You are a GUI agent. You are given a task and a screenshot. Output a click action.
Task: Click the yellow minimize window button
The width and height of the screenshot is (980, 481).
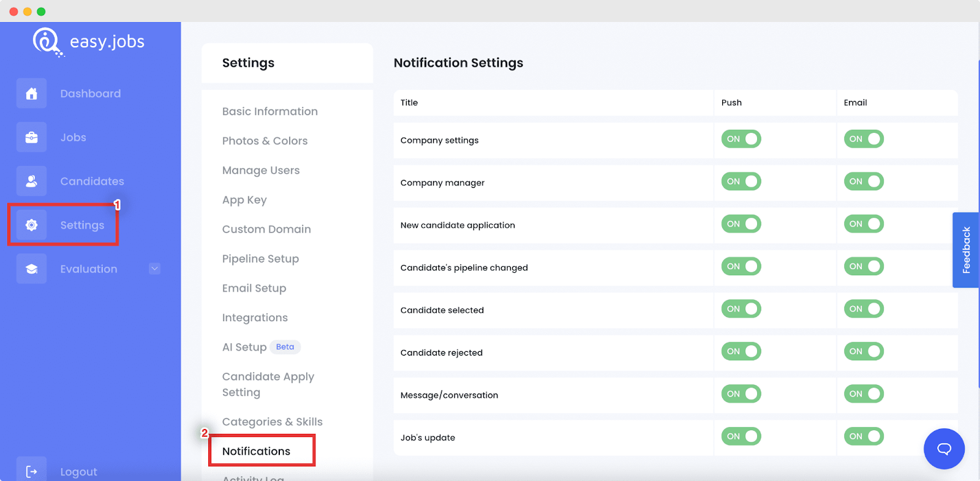28,12
